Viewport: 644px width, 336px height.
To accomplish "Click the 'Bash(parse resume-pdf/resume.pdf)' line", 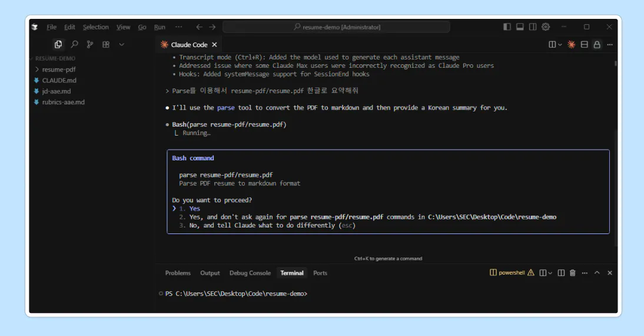I will [x=229, y=124].
